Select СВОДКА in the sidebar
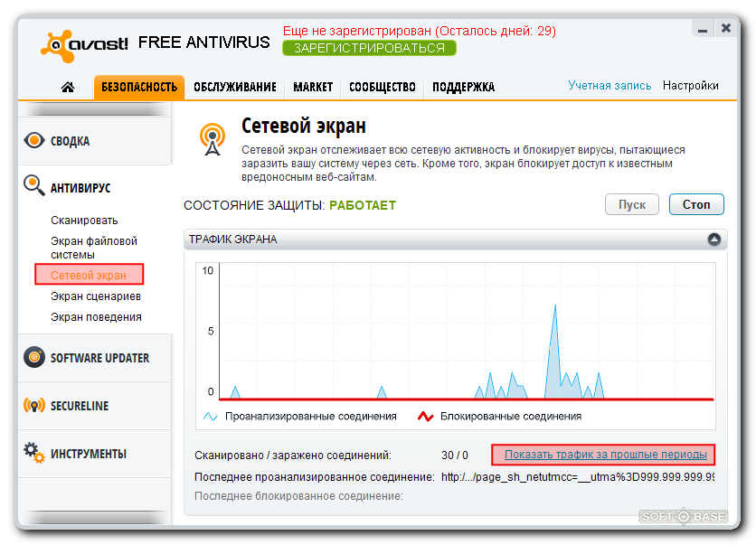This screenshot has height=545, width=756. tap(94, 141)
